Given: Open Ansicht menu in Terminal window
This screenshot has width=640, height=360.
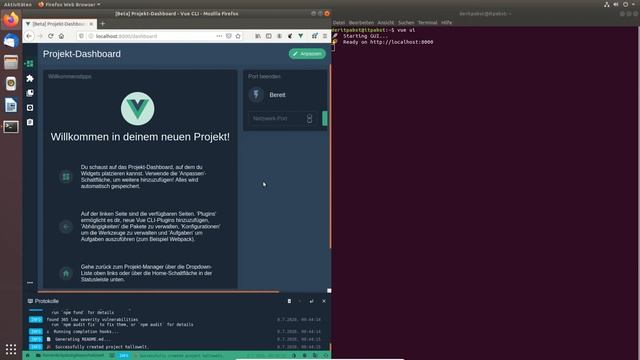Looking at the screenshot, I should 386,22.
